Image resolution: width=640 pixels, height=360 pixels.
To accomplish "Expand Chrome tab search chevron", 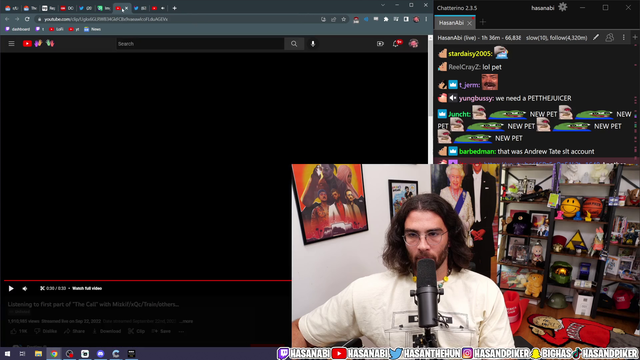I will (383, 5).
